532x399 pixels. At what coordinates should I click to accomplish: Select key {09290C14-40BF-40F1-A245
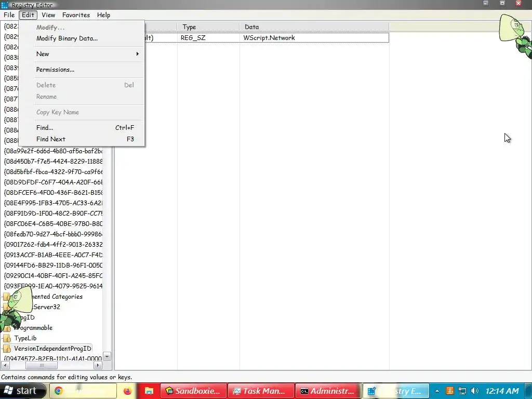(53, 276)
